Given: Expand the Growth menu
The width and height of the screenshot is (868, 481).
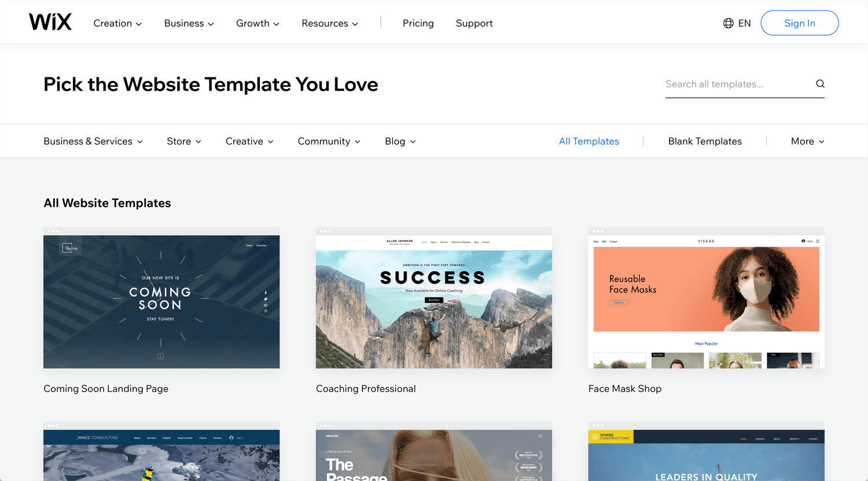Looking at the screenshot, I should tap(258, 23).
